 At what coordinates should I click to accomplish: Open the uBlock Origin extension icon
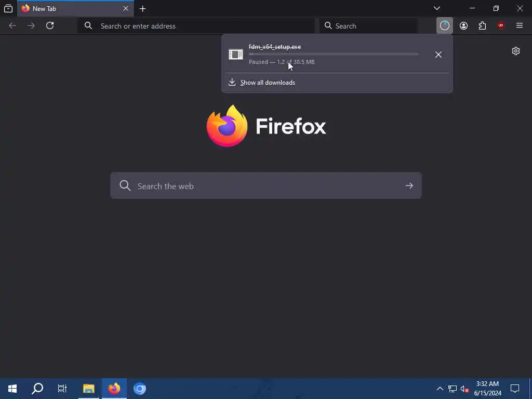[501, 26]
